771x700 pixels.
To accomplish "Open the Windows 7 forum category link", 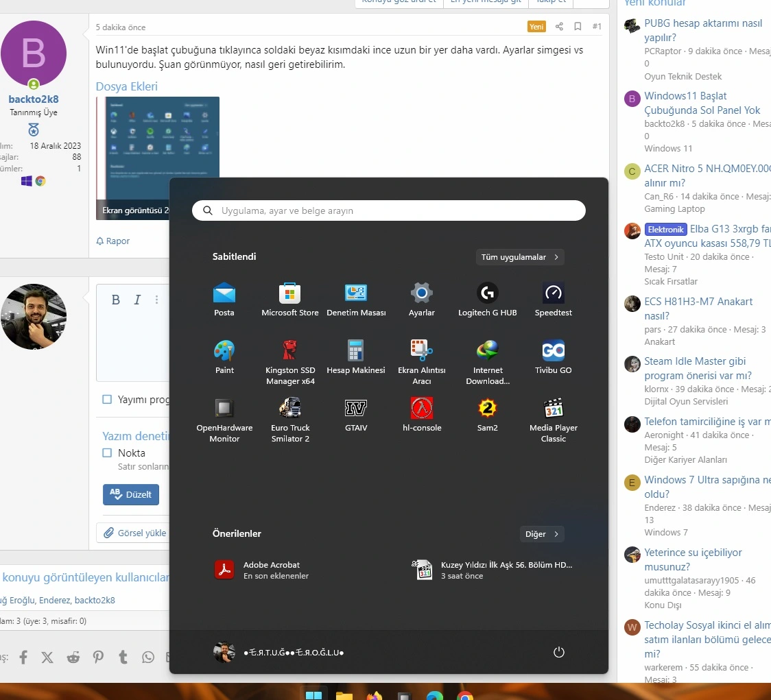I will point(666,533).
